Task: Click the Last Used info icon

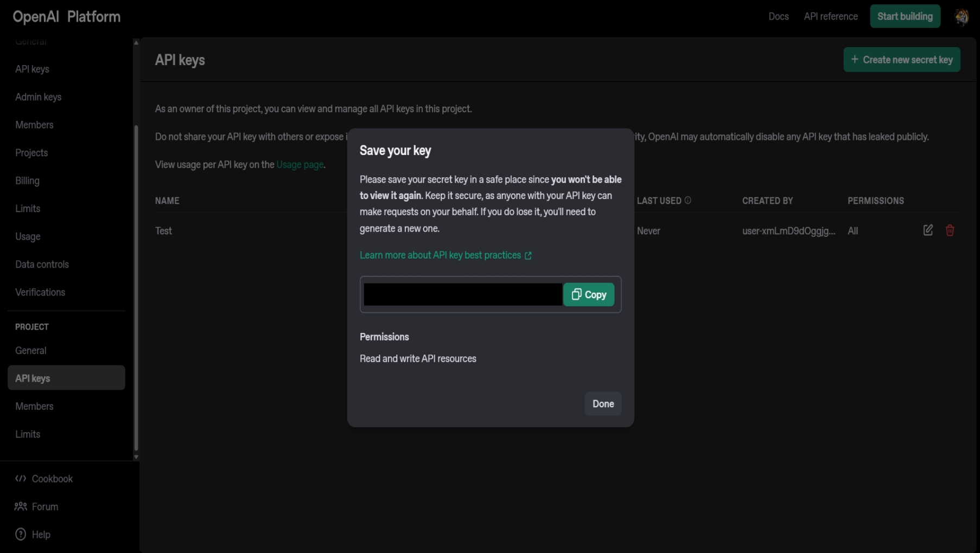Action: pyautogui.click(x=688, y=200)
